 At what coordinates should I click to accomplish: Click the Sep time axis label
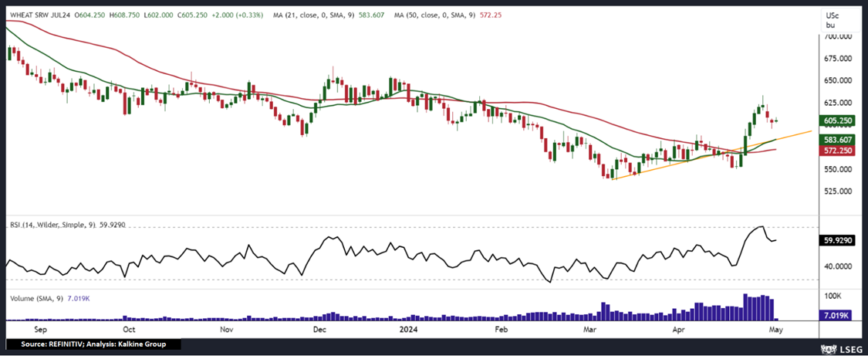tap(41, 330)
